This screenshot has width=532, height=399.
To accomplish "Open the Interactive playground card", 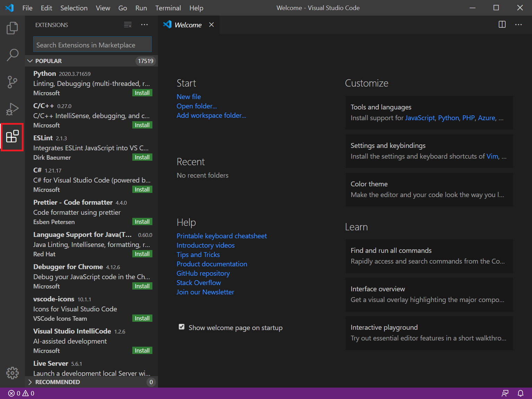I will pos(429,333).
